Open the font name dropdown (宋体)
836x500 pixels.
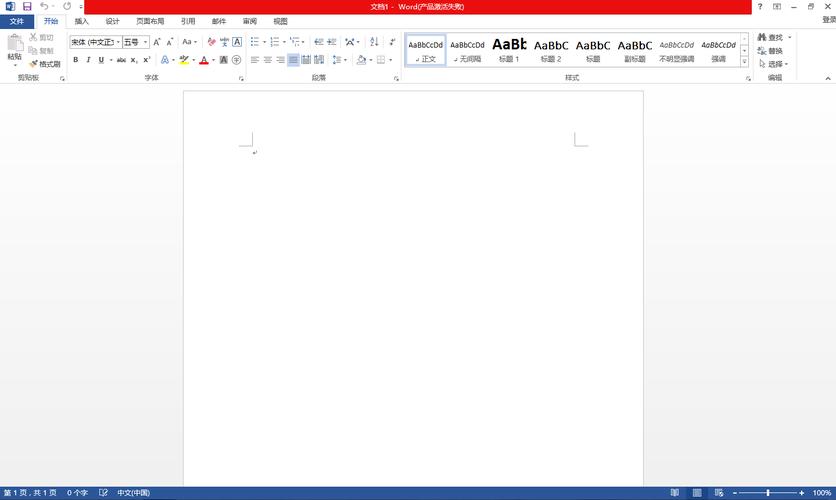(118, 42)
